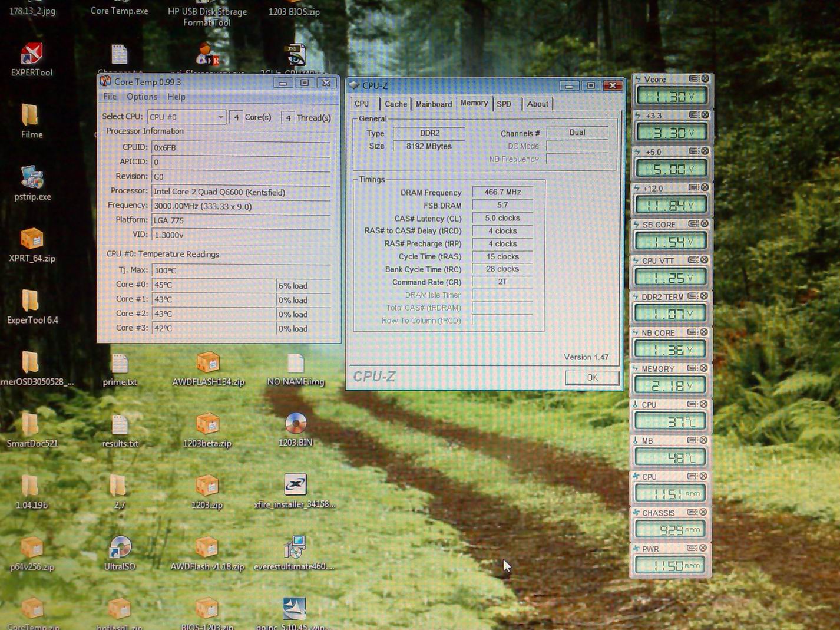
Task: Open settings icon of PWR fan monitor
Action: point(692,548)
